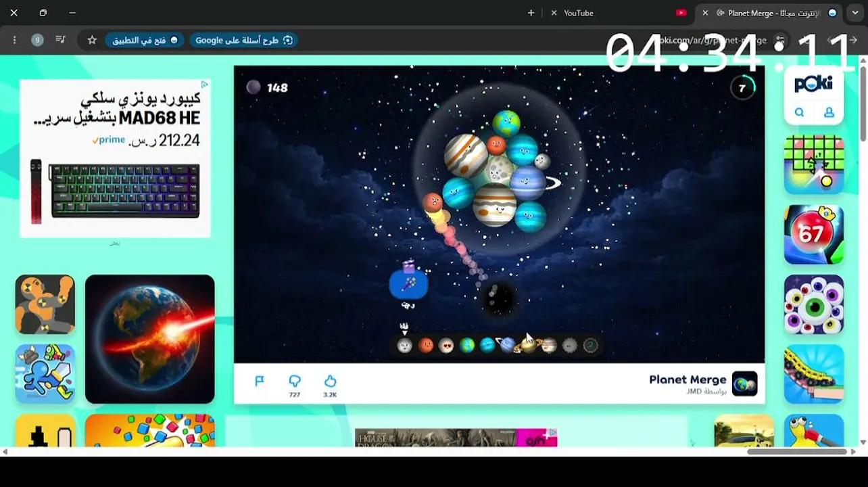The image size is (868, 487).
Task: Open the media control toolbar icon
Action: pos(60,40)
